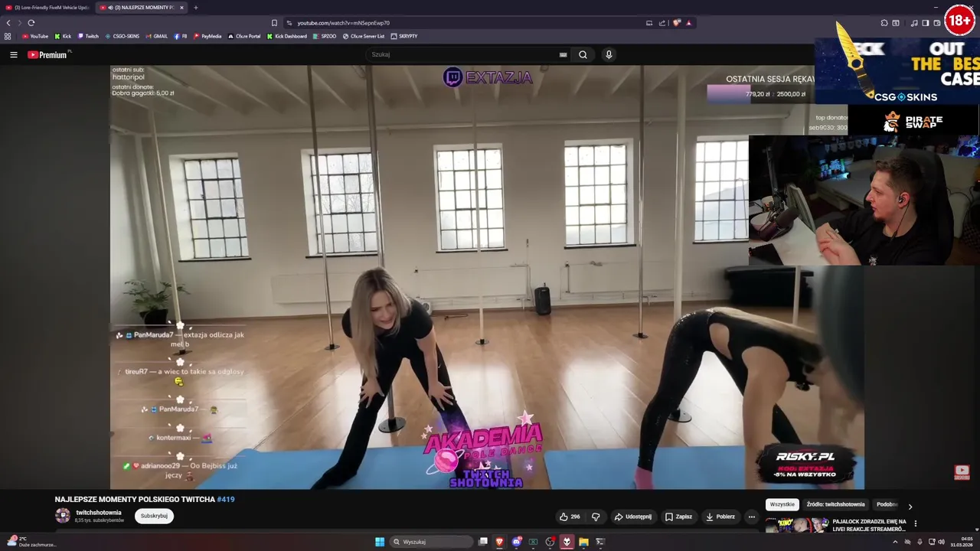This screenshot has width=980, height=551.
Task: Open File Explorer from the taskbar
Action: point(583,542)
